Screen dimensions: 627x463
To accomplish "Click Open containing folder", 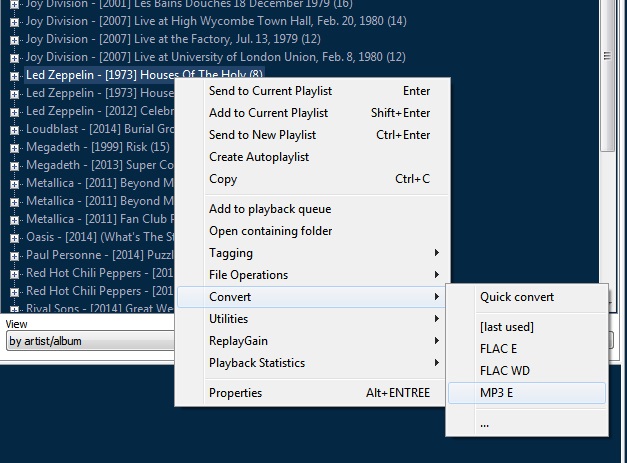I will coord(312,231).
